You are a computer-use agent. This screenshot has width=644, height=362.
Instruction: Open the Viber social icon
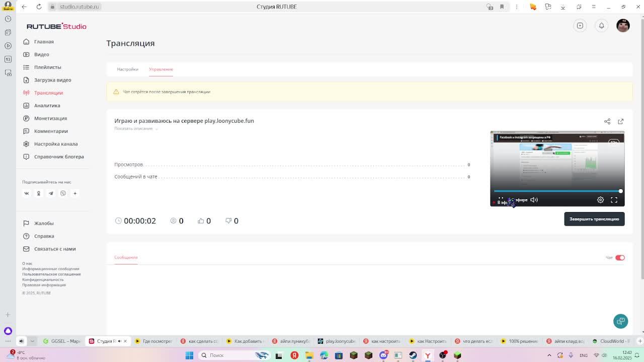coord(63,194)
